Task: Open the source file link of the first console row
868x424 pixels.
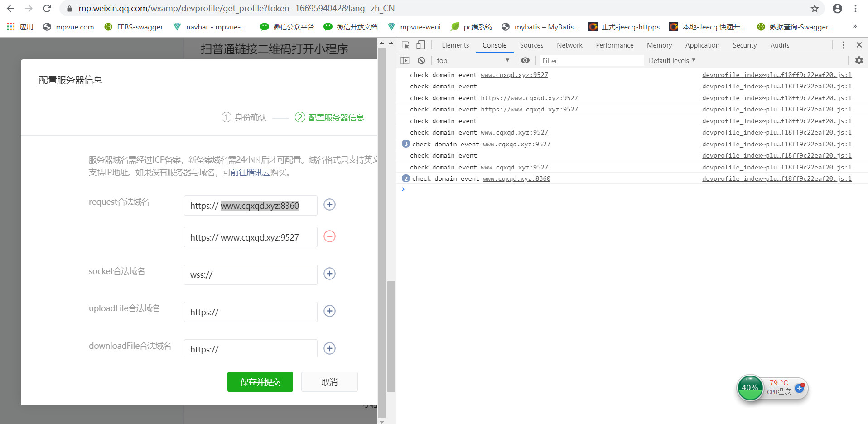Action: click(x=776, y=75)
